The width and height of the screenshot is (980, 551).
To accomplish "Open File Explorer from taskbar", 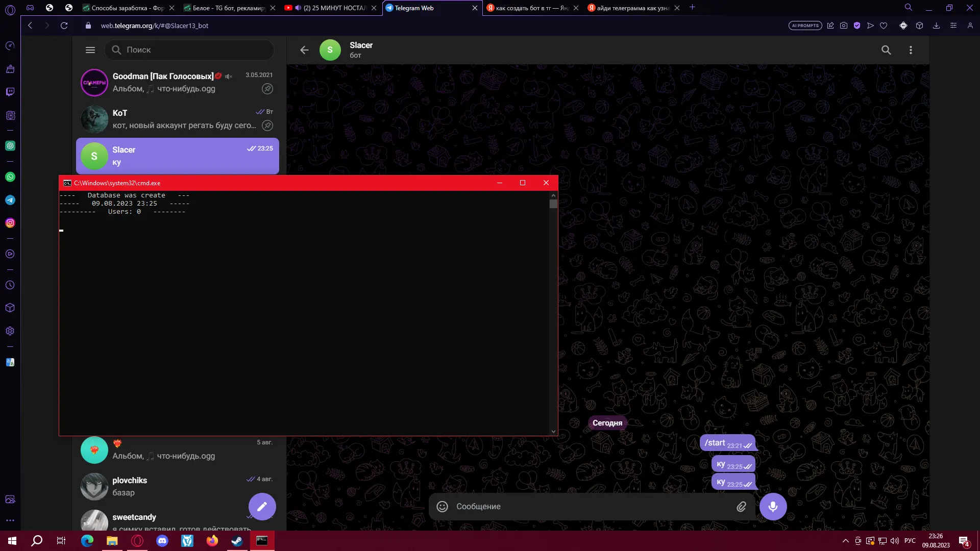I will pyautogui.click(x=112, y=541).
